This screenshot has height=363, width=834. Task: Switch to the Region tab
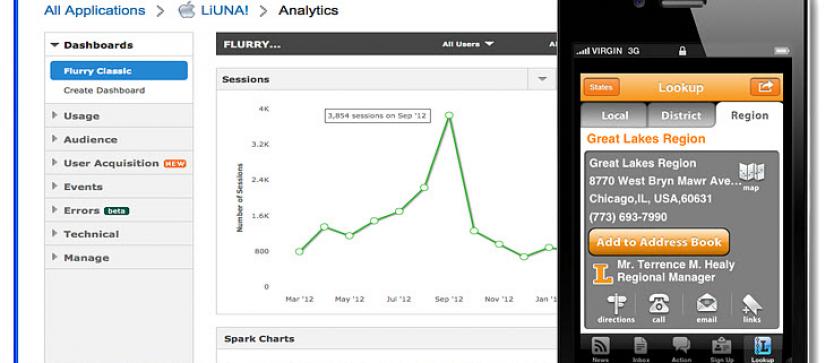coord(749,116)
